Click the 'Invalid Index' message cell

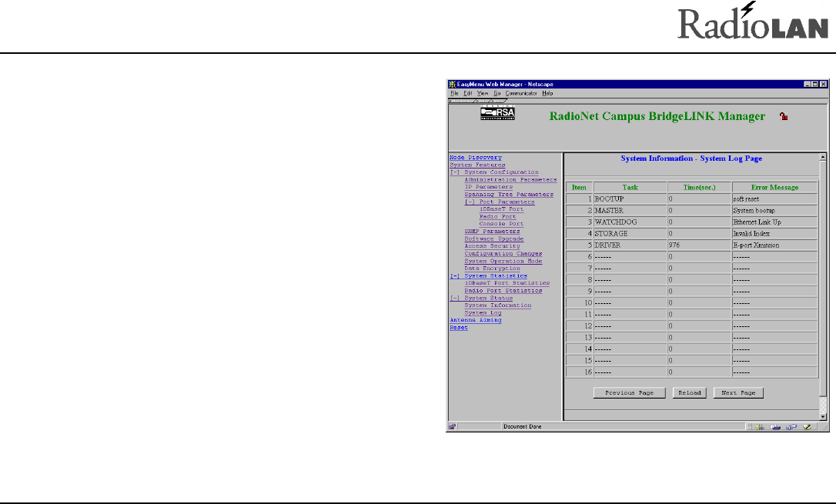tap(774, 234)
